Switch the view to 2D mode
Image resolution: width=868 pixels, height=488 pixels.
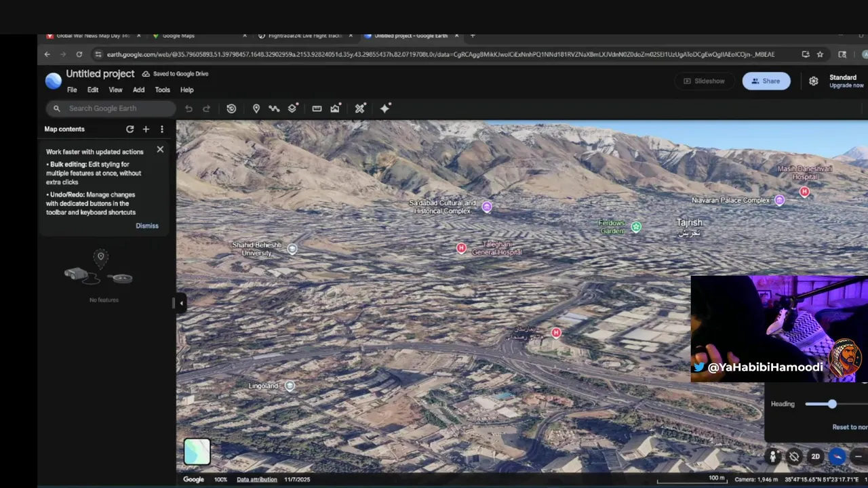[x=816, y=457]
